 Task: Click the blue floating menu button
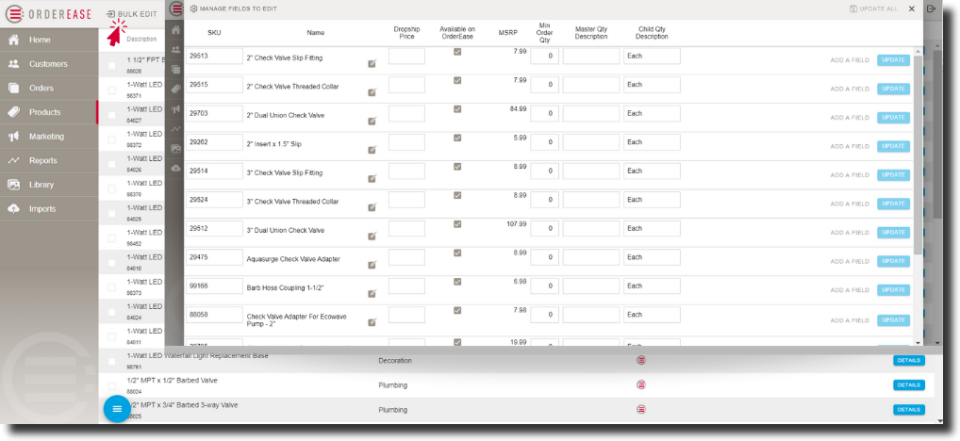tap(117, 408)
